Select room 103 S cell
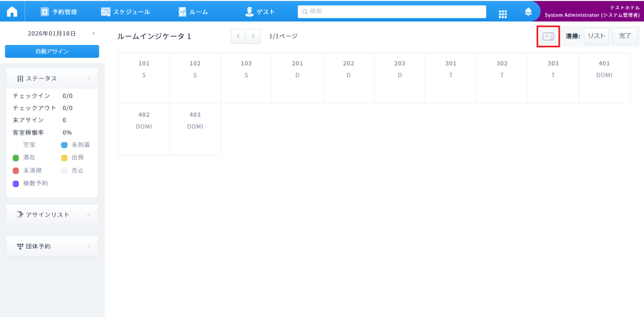644x317 pixels. 246,78
